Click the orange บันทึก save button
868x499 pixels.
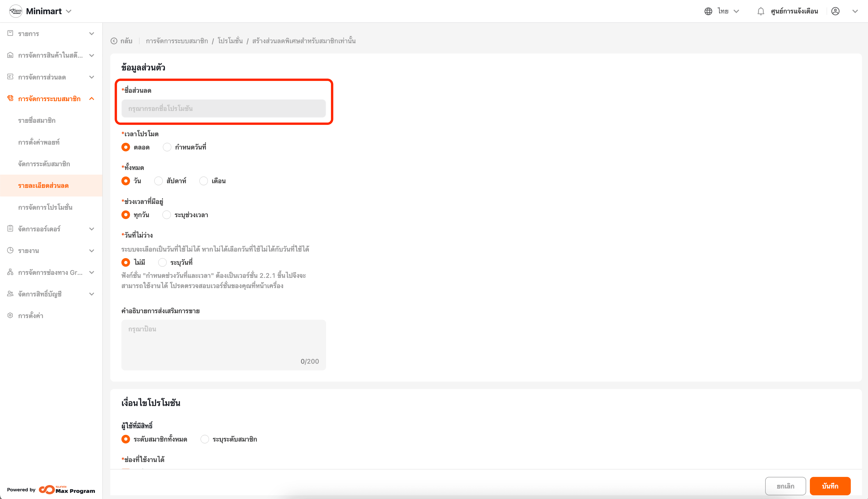830,486
